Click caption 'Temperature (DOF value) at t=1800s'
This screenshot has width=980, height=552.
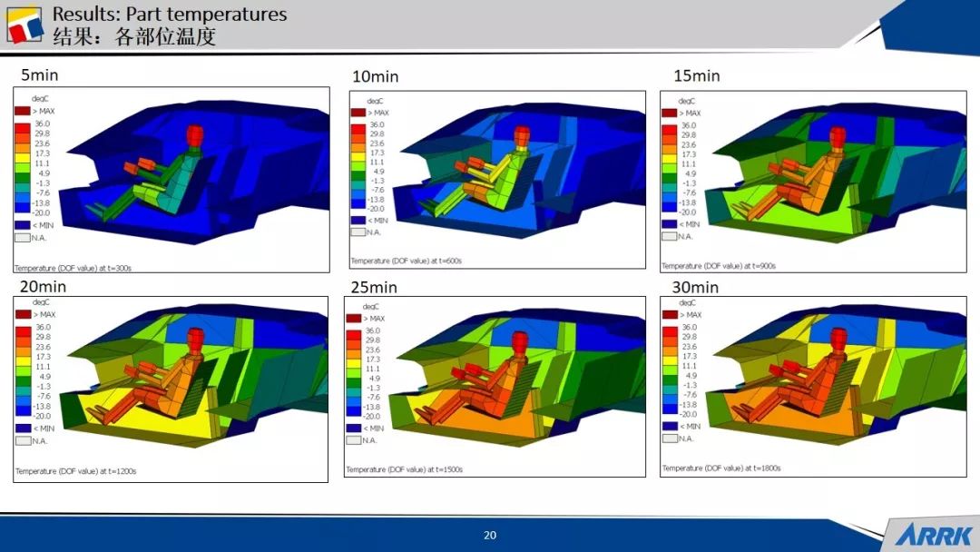[721, 468]
